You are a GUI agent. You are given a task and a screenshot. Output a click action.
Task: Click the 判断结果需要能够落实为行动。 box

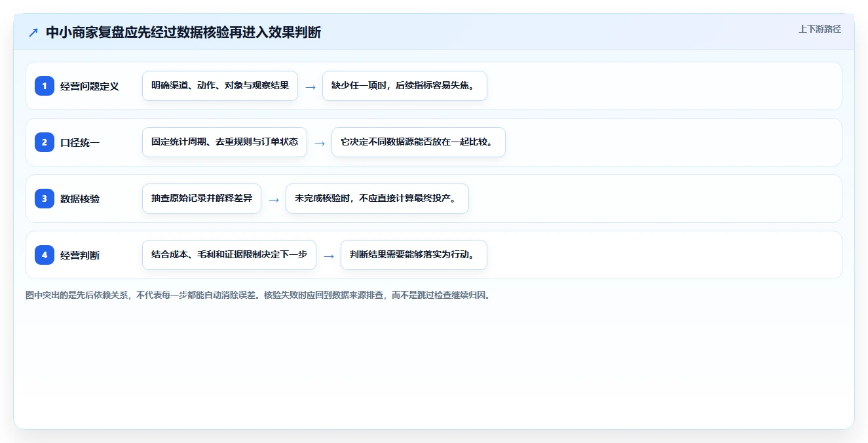coord(414,255)
